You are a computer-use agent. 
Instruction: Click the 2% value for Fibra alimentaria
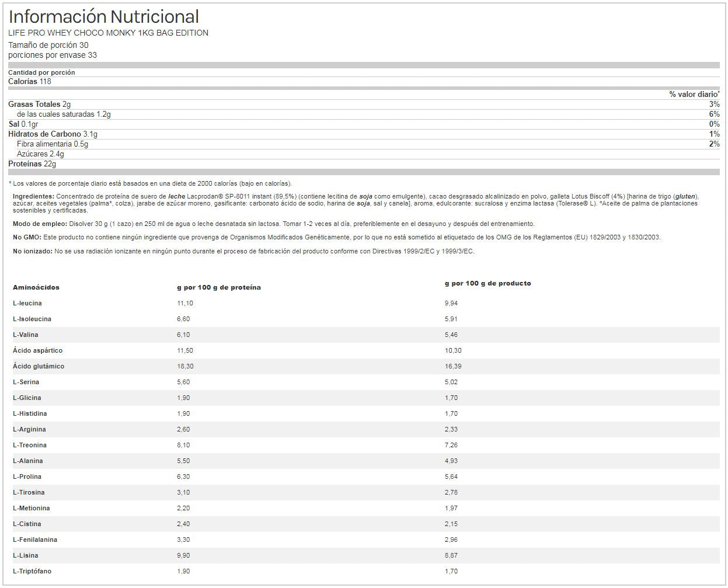[x=715, y=144]
